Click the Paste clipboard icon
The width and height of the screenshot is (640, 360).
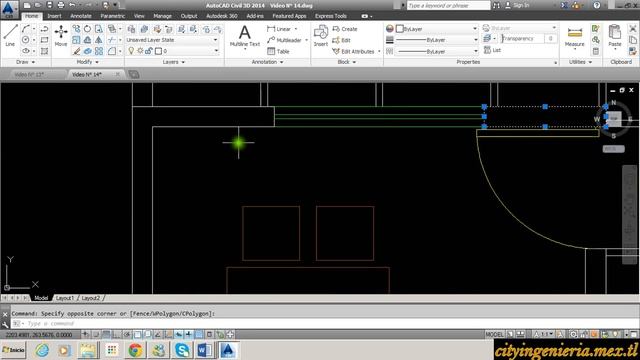tap(615, 35)
